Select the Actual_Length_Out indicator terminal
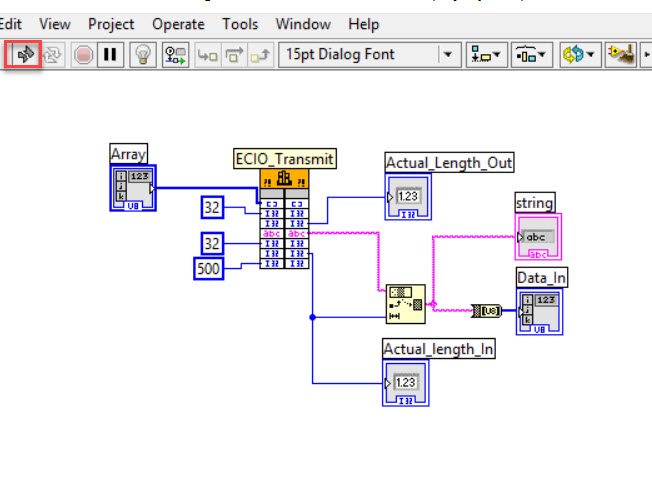 408,197
